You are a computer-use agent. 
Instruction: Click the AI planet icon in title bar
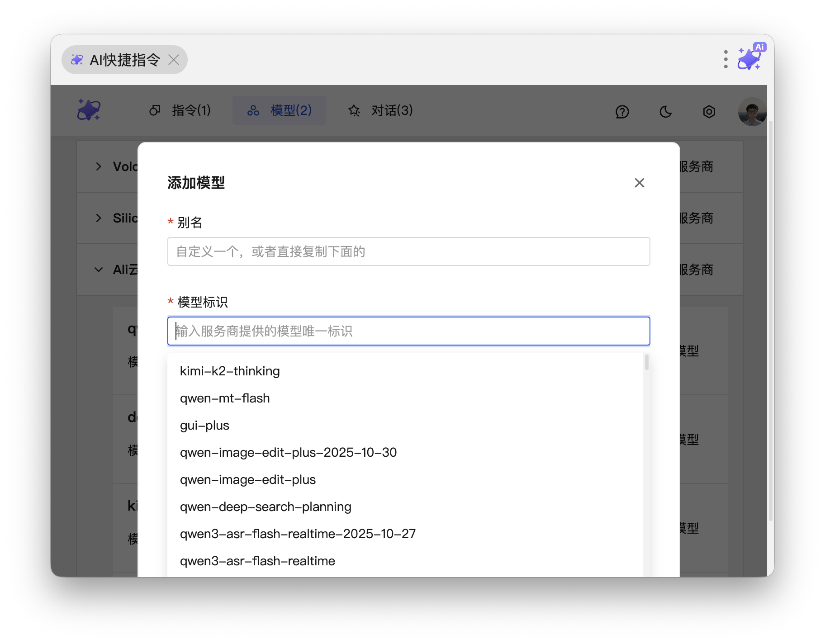[x=750, y=58]
